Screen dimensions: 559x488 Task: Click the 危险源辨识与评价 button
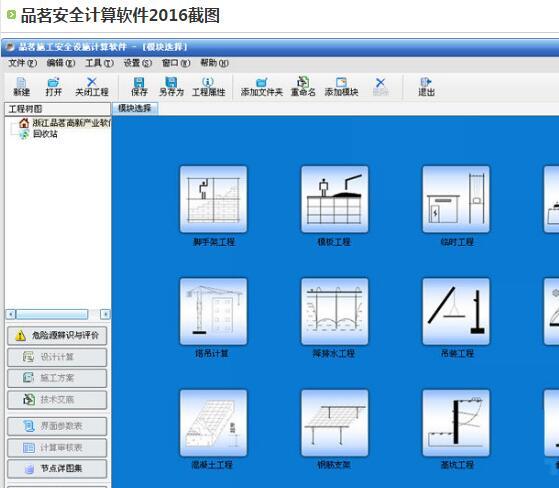(57, 335)
